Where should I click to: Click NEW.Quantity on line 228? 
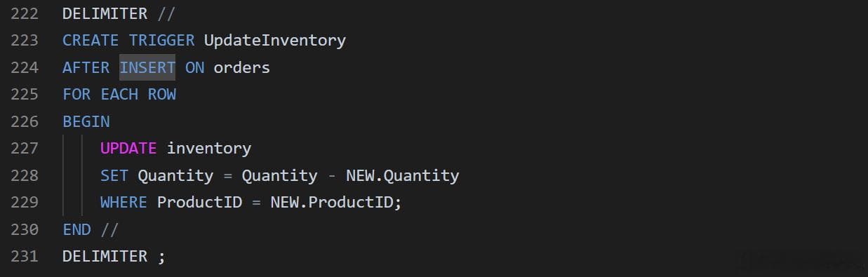403,175
